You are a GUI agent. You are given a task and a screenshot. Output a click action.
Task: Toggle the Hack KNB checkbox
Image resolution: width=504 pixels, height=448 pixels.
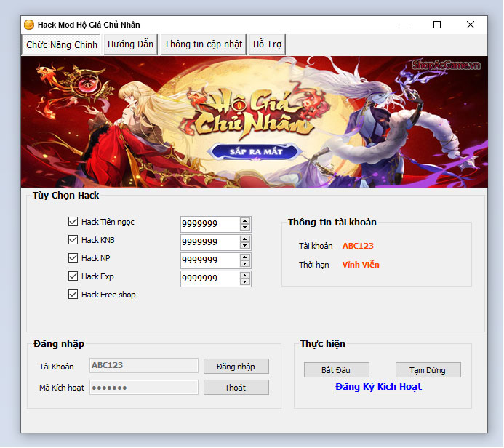coord(73,240)
